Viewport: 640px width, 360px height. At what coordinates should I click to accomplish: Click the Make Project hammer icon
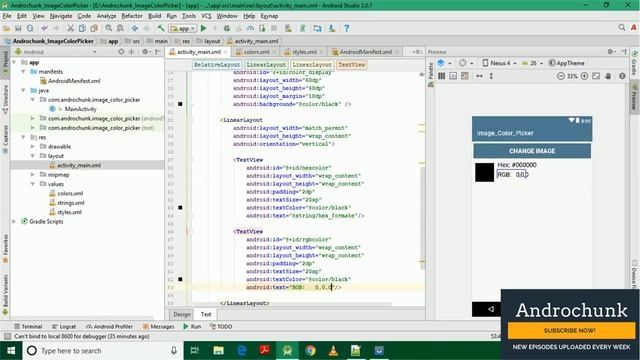pyautogui.click(x=161, y=29)
